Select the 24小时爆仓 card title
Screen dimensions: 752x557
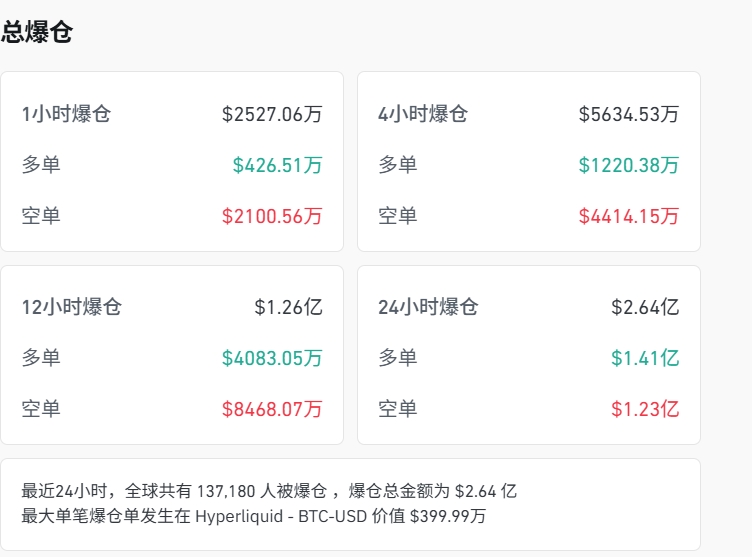(428, 307)
